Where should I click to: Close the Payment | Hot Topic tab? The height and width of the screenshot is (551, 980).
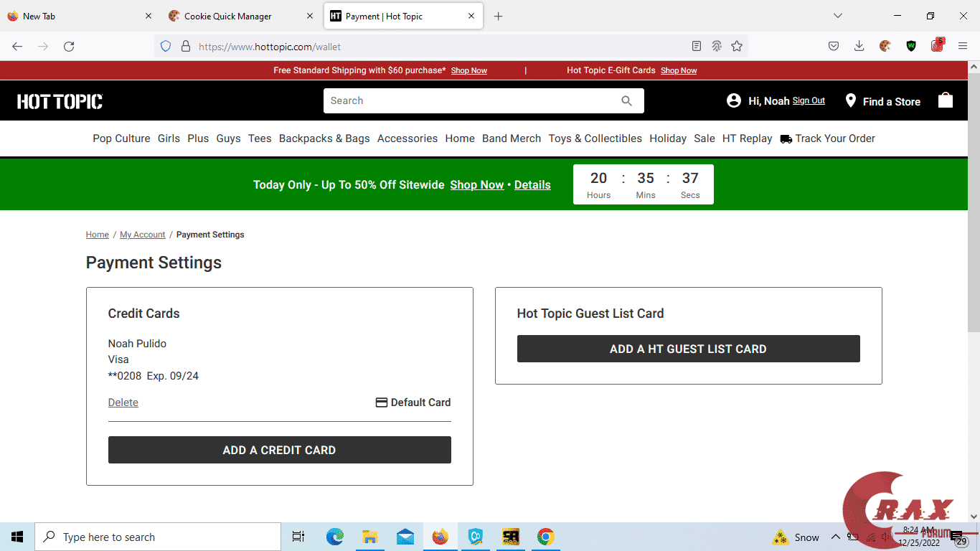click(471, 16)
